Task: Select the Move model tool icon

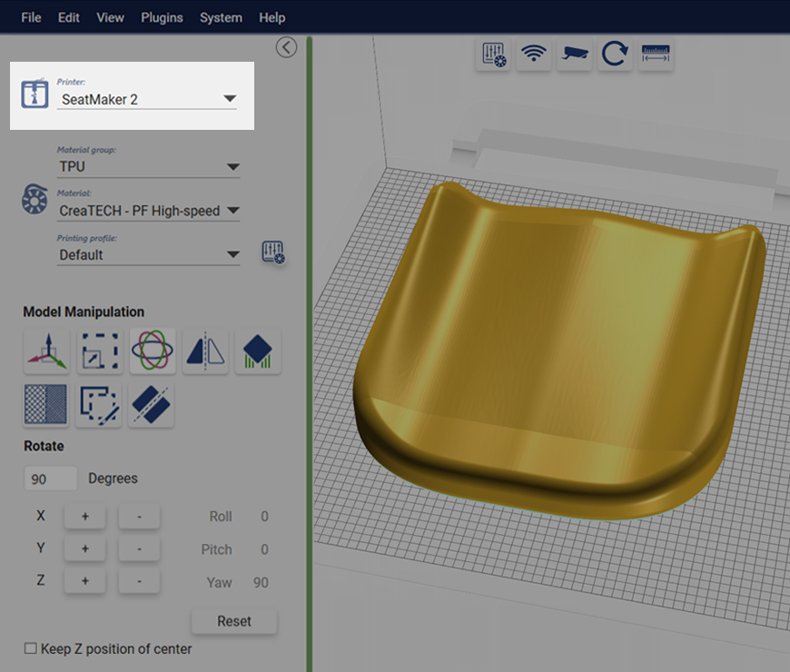Action: coord(46,351)
